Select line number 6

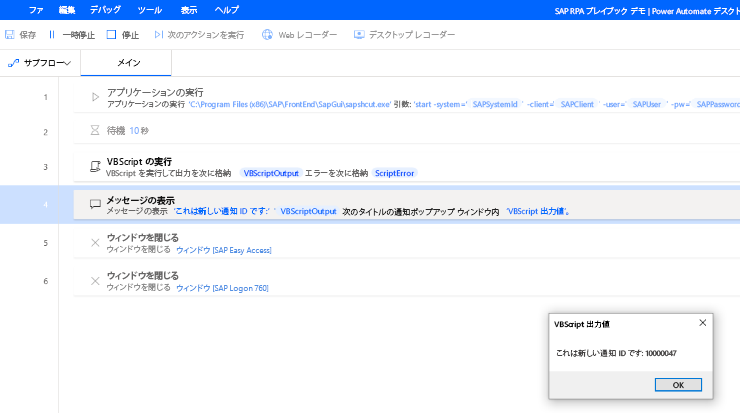click(46, 281)
